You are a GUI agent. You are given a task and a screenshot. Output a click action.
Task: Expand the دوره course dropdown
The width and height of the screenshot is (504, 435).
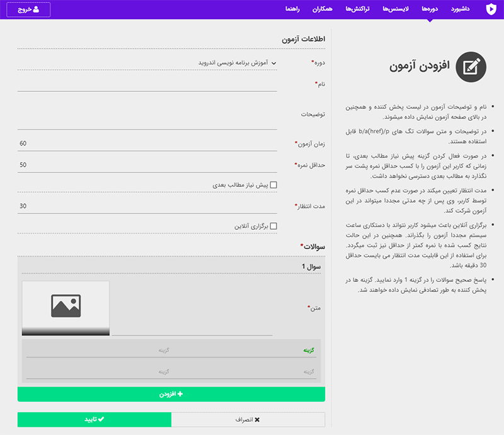(147, 63)
